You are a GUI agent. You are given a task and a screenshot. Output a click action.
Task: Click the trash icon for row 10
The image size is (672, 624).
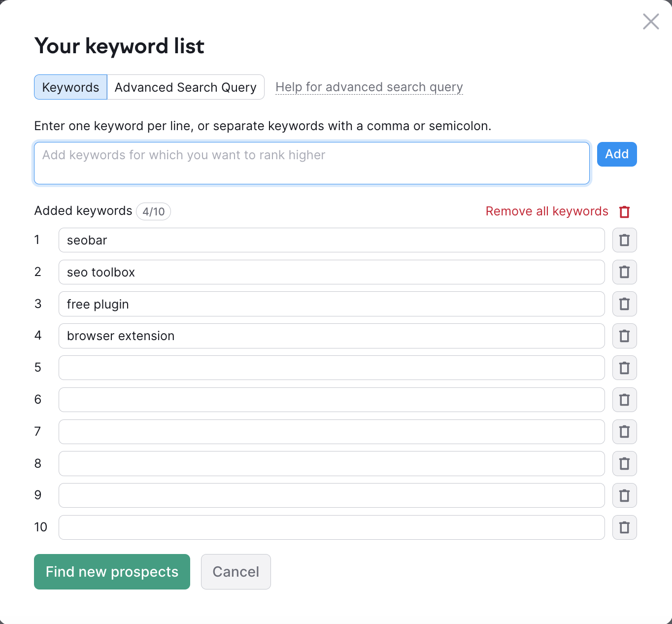pyautogui.click(x=624, y=527)
